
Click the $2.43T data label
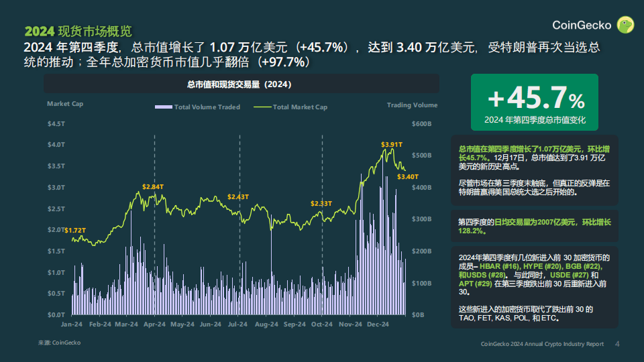238,197
